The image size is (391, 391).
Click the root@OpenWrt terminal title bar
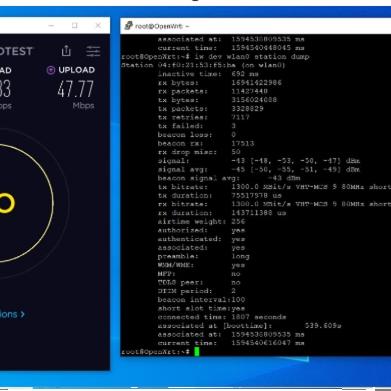coord(256,26)
